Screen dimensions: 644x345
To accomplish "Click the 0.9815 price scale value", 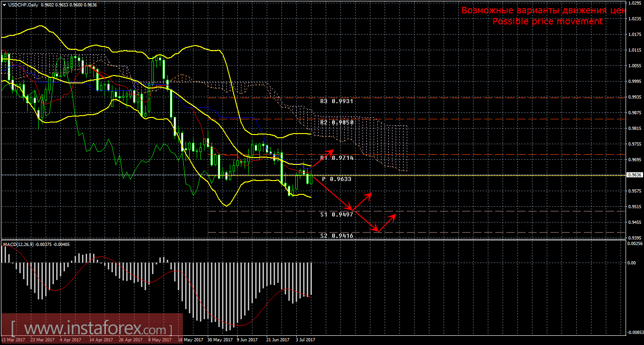I will [x=634, y=128].
